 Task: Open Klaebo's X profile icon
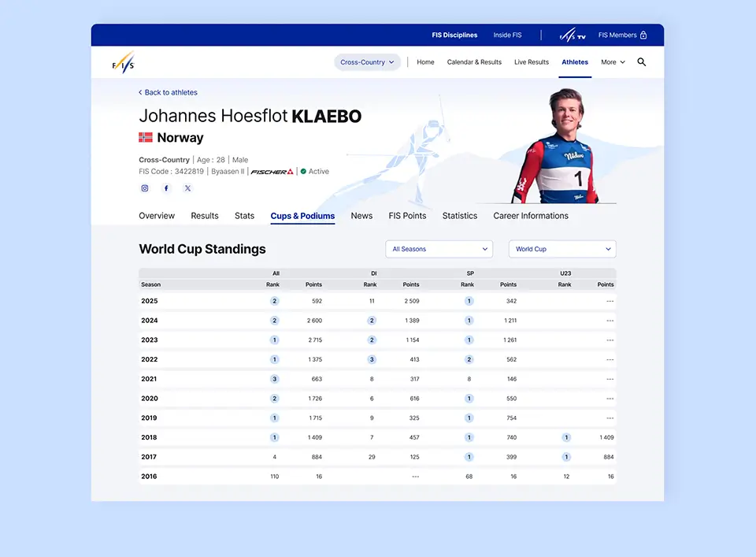coord(187,188)
